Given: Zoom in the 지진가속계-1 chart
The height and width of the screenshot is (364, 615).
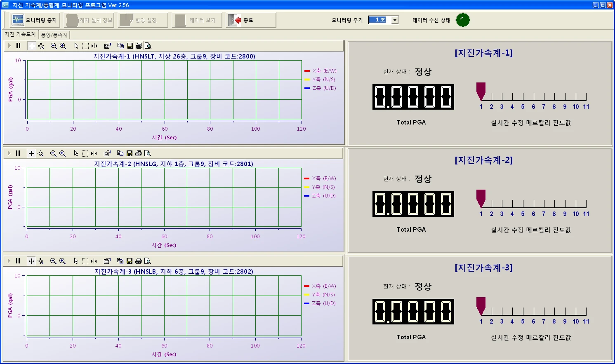Looking at the screenshot, I should point(63,46).
